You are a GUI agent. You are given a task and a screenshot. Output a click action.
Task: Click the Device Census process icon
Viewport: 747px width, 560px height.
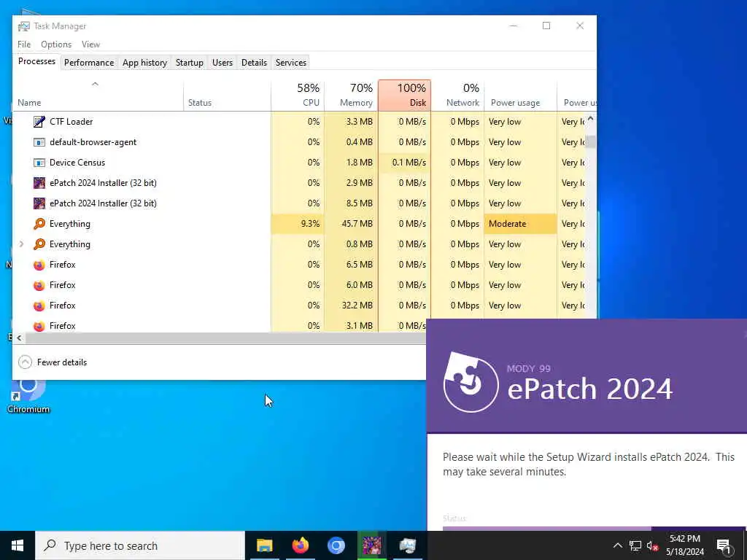39,163
